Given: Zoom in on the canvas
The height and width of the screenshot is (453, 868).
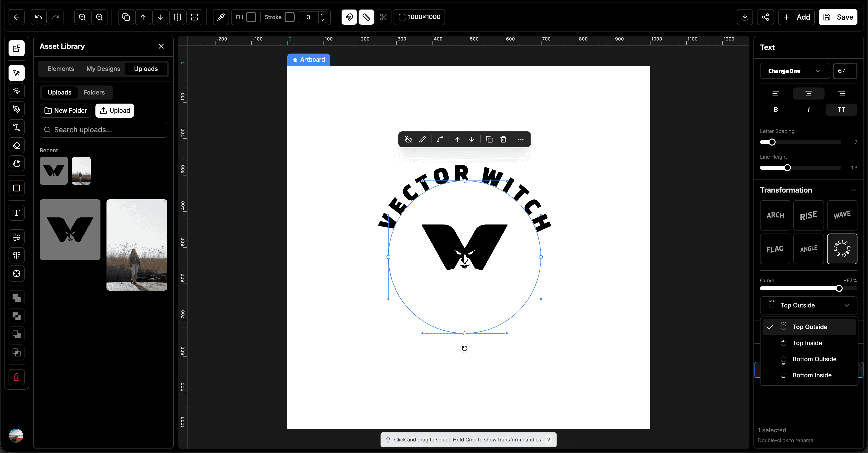Looking at the screenshot, I should (x=82, y=17).
